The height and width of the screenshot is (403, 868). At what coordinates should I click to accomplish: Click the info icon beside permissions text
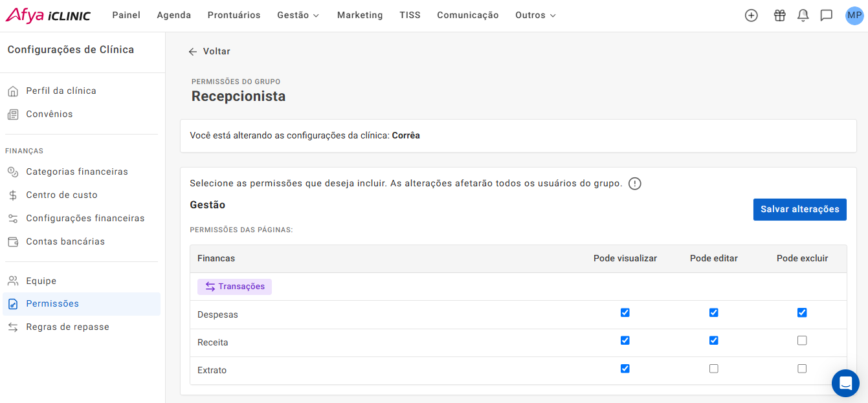click(x=634, y=184)
